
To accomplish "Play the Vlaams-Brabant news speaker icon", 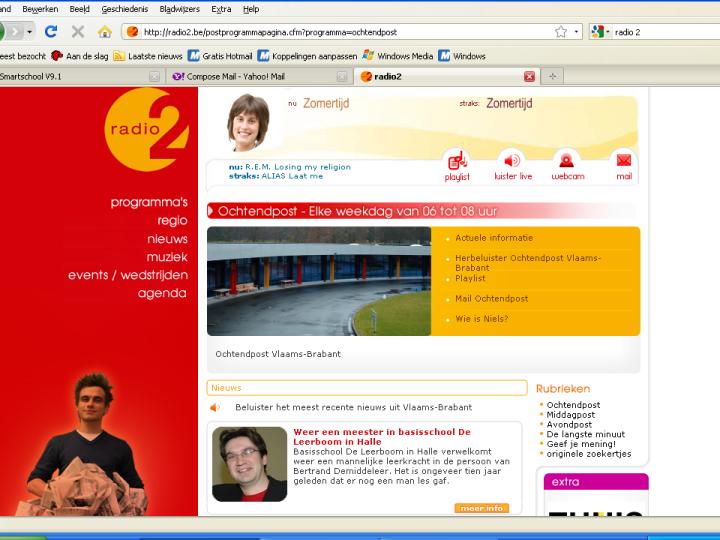I will pos(215,407).
